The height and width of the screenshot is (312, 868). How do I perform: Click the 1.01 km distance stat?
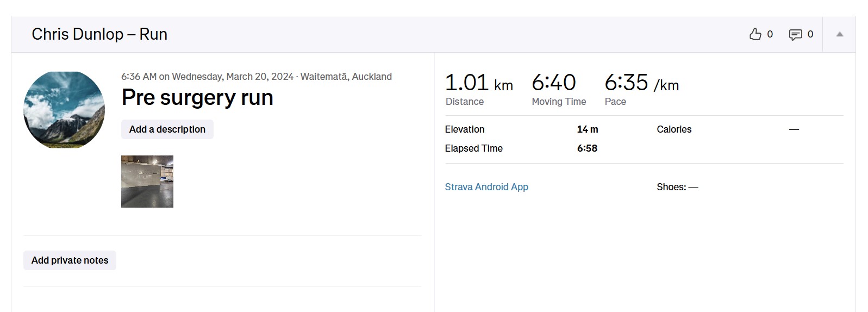pyautogui.click(x=478, y=83)
